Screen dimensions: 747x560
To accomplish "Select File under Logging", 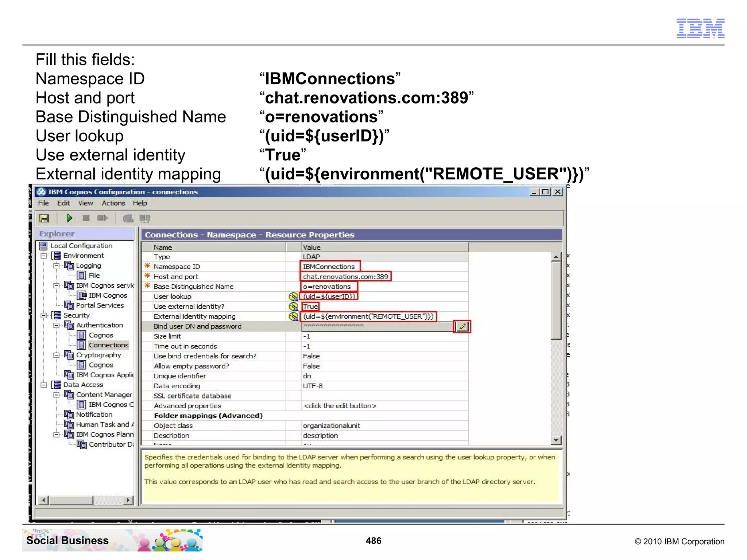I will tap(94, 276).
